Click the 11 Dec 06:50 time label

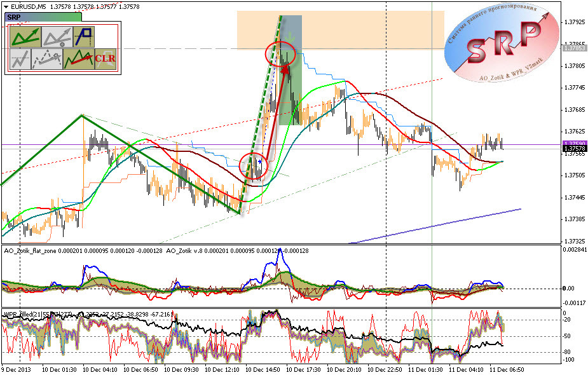click(507, 370)
